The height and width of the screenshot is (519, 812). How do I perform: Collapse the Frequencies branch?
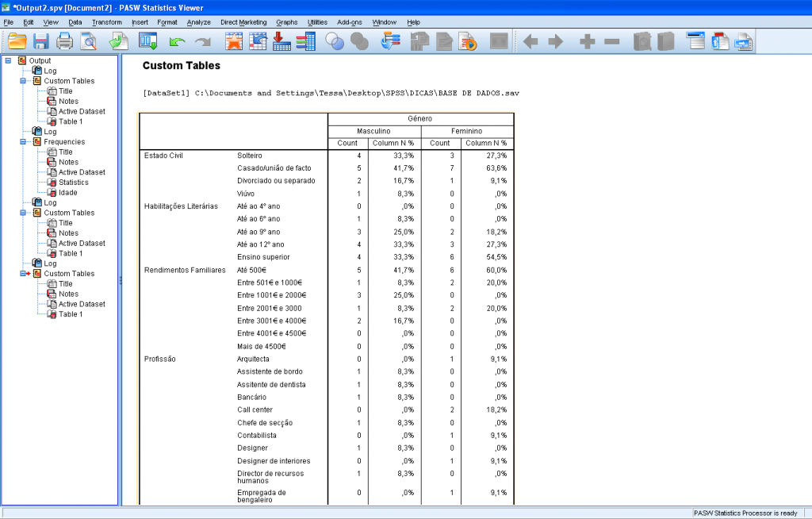point(22,141)
